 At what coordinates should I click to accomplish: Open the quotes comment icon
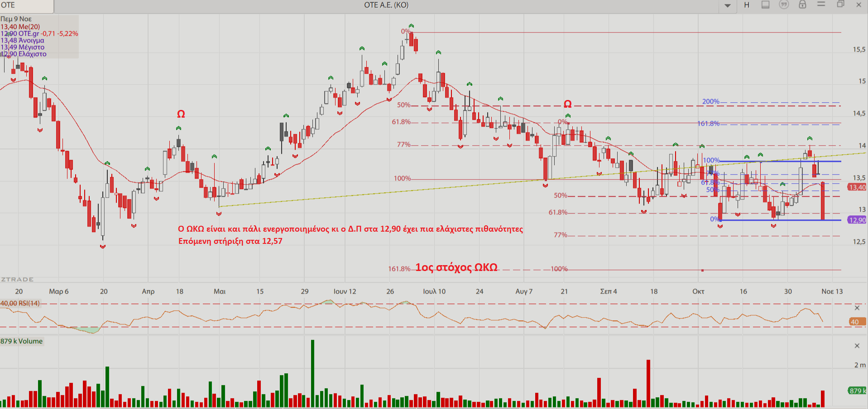(x=784, y=5)
